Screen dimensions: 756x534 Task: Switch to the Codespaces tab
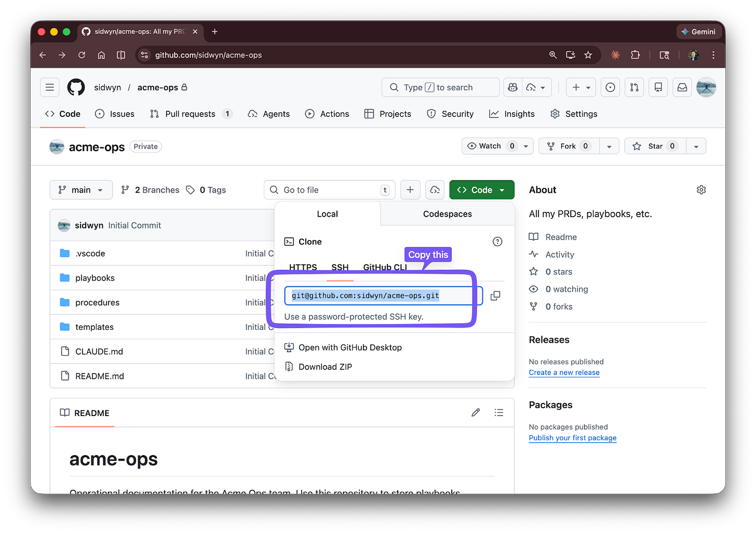pos(448,214)
